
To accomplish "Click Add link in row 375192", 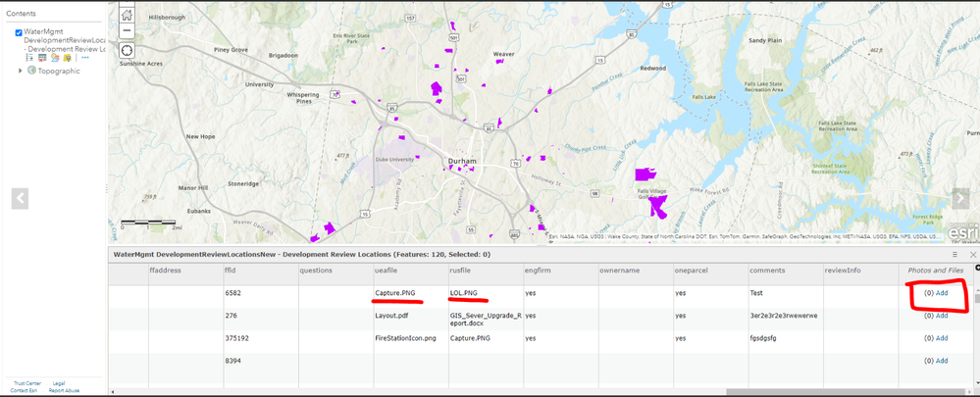I will pos(941,338).
